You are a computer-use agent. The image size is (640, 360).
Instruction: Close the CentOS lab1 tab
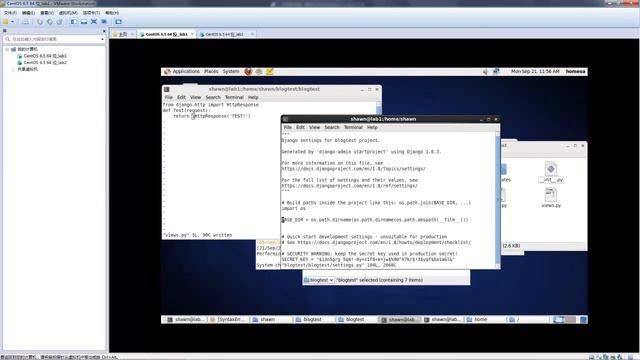coord(192,34)
